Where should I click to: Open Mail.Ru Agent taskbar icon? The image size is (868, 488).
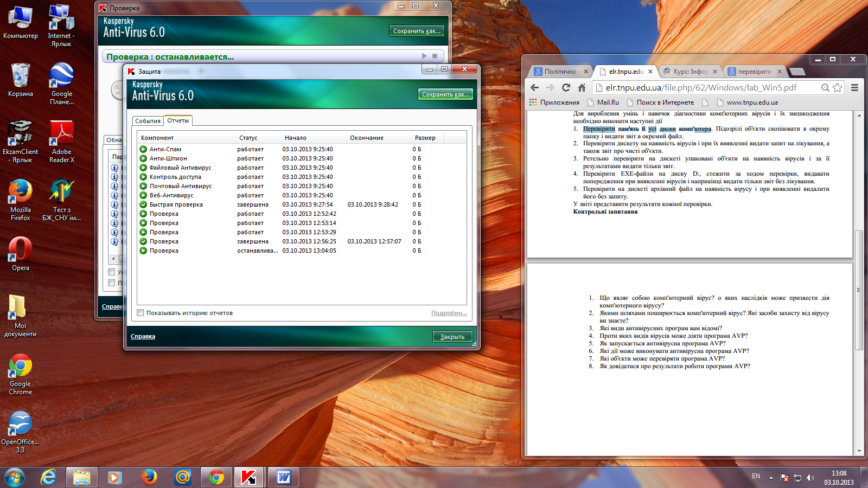(x=183, y=477)
